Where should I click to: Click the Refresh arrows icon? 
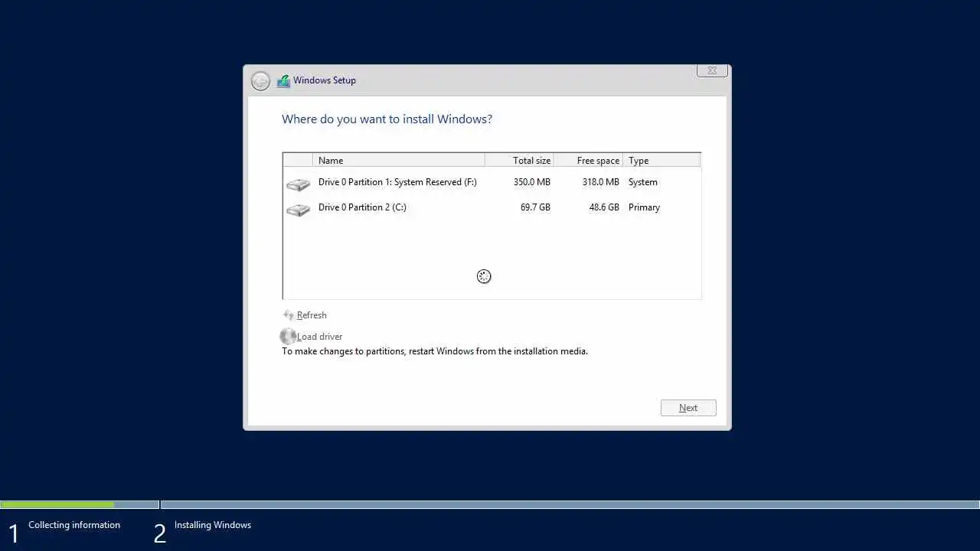289,315
